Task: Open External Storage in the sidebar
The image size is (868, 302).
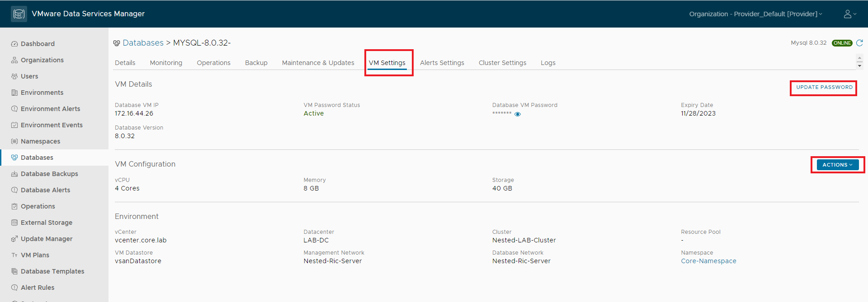Action: click(x=47, y=223)
